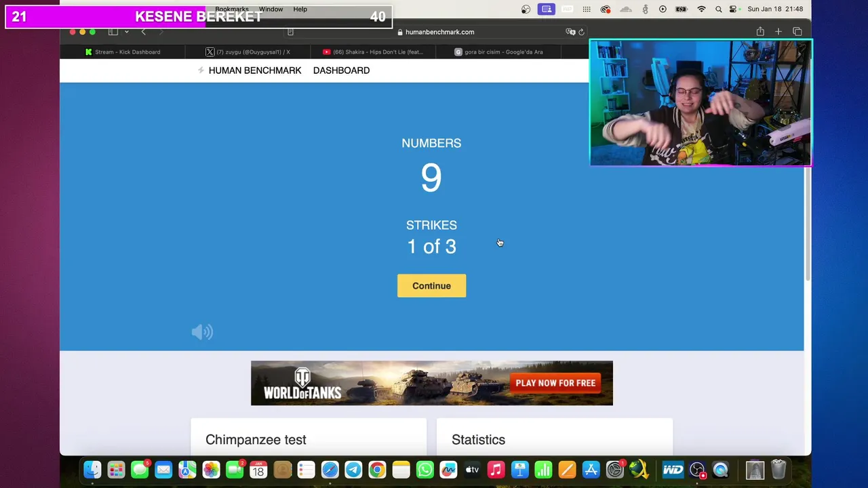Open App Store from the Dock
Viewport: 868px width, 488px height.
pyautogui.click(x=591, y=469)
